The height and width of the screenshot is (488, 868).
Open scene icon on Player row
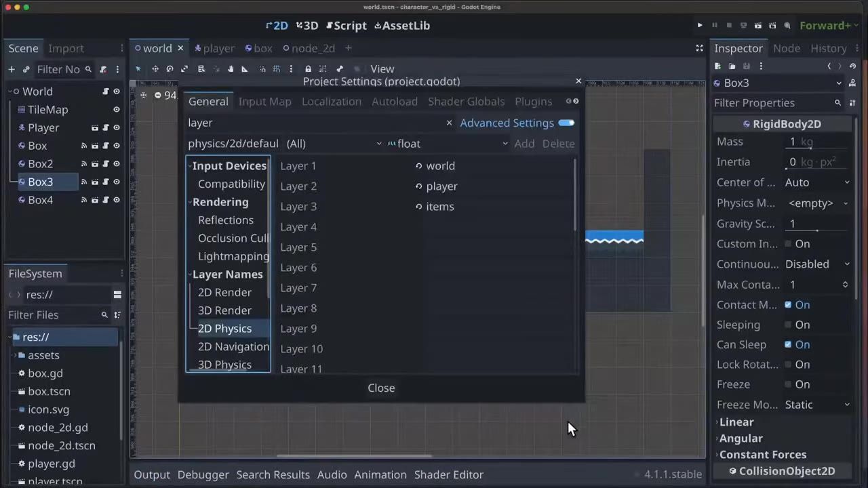(x=95, y=127)
